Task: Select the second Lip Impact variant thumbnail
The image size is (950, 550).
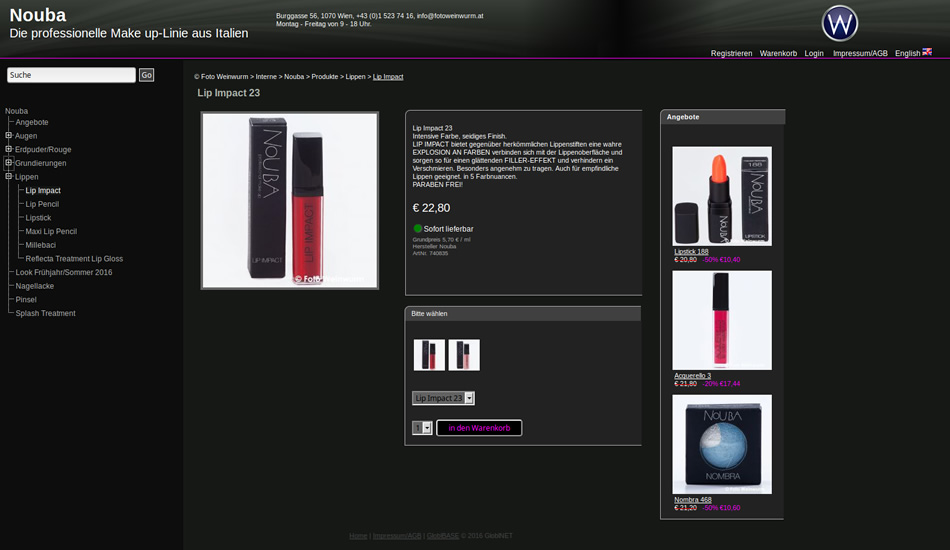Action: click(464, 355)
